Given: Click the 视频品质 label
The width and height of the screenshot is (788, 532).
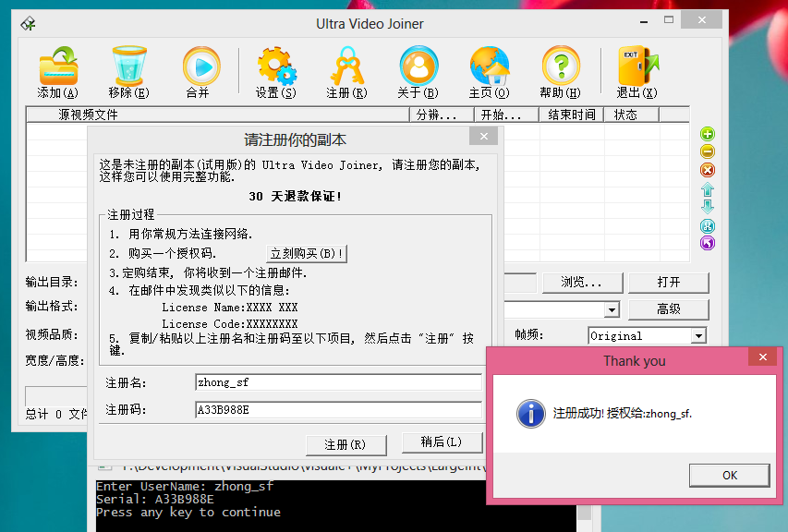Looking at the screenshot, I should pyautogui.click(x=52, y=334).
